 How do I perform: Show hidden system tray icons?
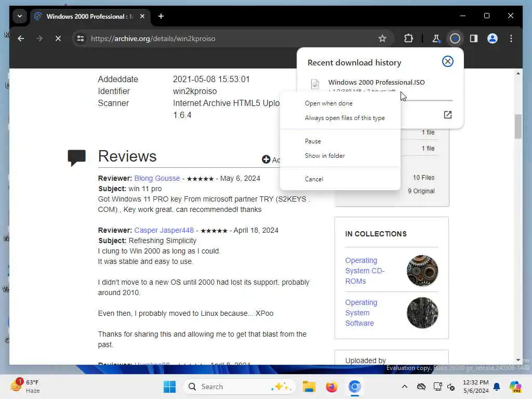click(404, 387)
